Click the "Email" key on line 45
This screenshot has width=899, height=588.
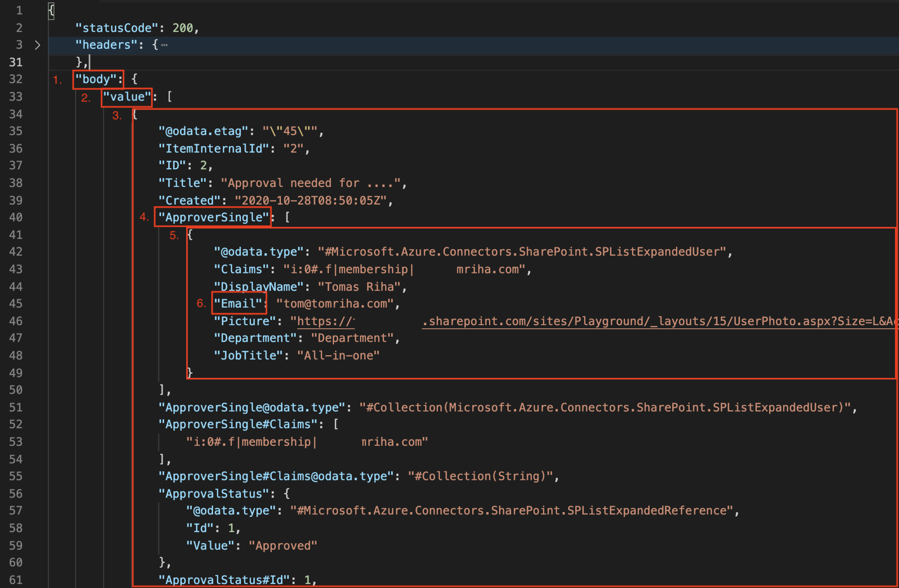point(238,304)
